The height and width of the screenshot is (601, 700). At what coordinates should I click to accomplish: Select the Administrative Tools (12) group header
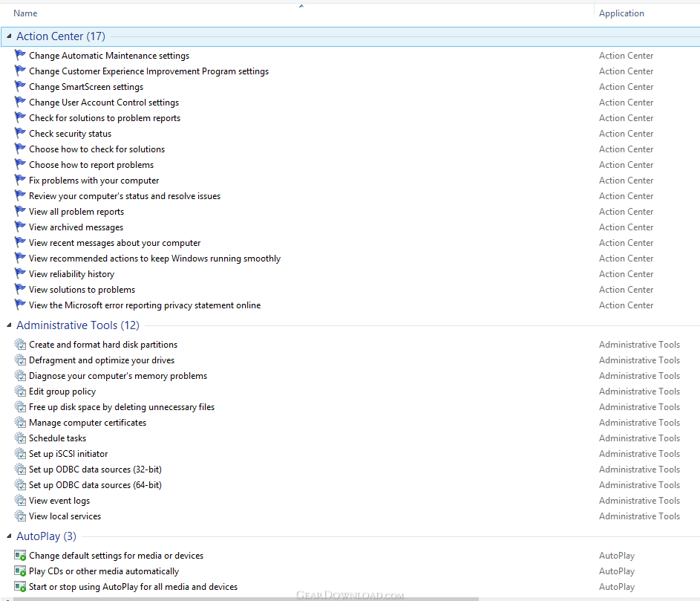[78, 325]
